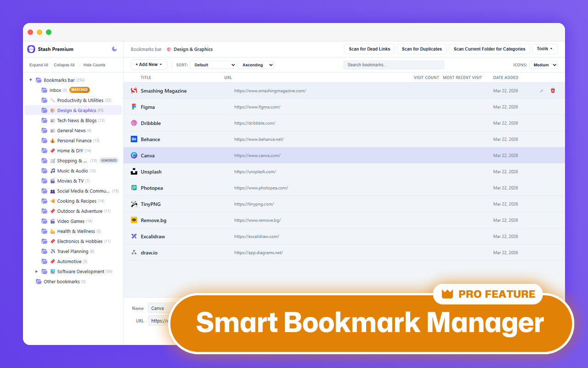The height and width of the screenshot is (368, 588).
Task: Sort by Most Recent Visit header
Action: click(463, 77)
